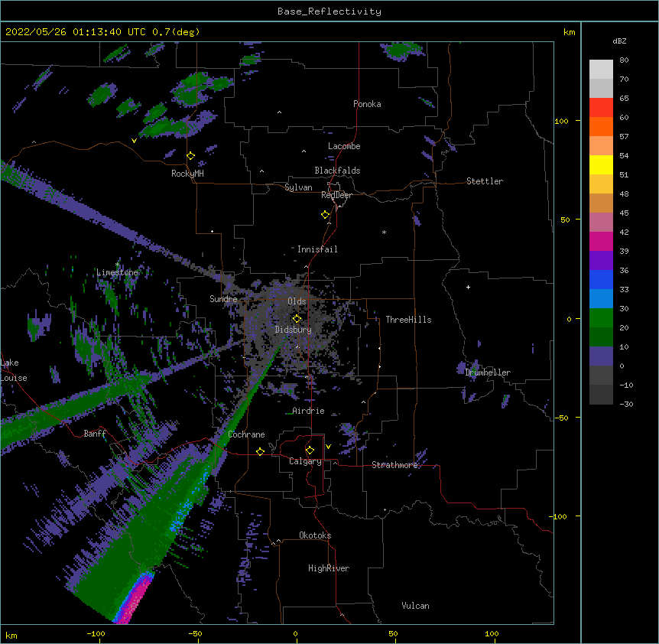This screenshot has height=644, width=659.
Task: Click the km unit label at bottom left
Action: (11, 636)
